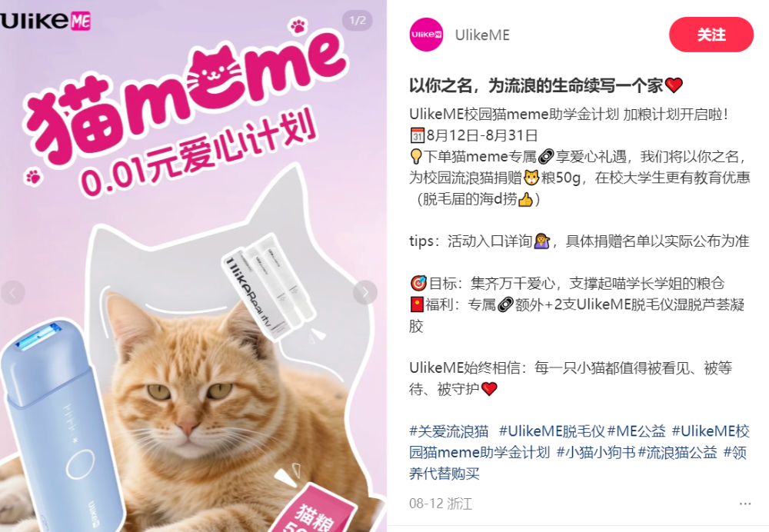Click the 1/2 image counter badge
The width and height of the screenshot is (769, 532).
coord(357,21)
